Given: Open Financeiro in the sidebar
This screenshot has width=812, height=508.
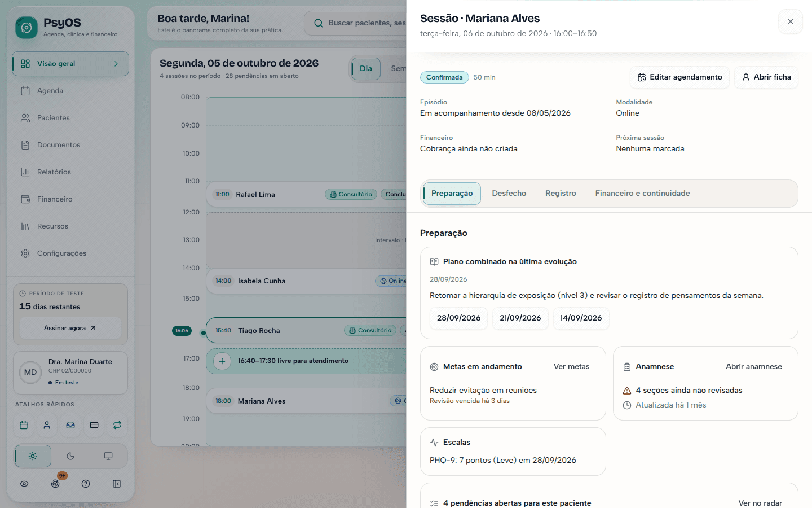Looking at the screenshot, I should pyautogui.click(x=70, y=199).
